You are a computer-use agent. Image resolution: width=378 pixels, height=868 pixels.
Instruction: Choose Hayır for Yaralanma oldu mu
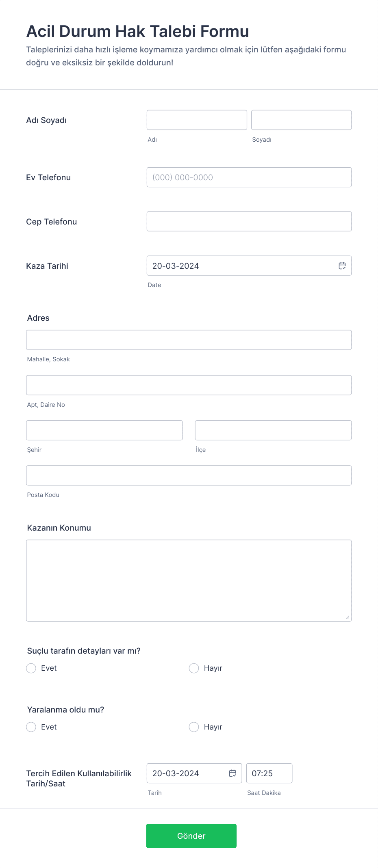click(x=194, y=727)
